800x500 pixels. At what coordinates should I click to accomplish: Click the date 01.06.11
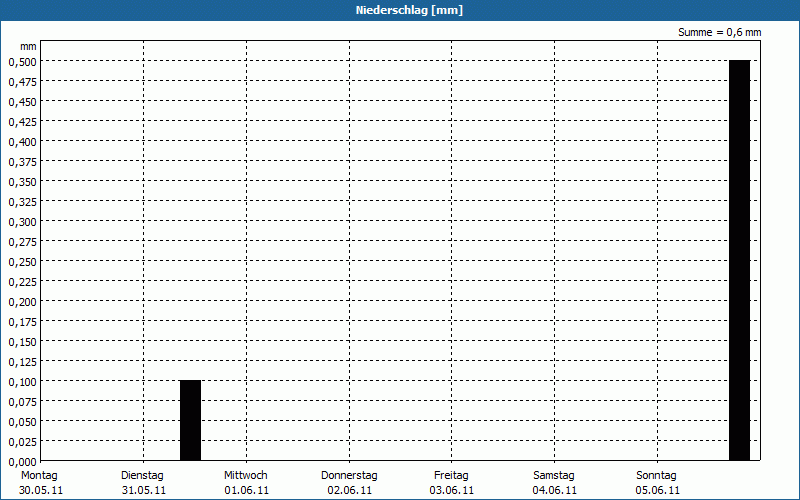point(246,491)
